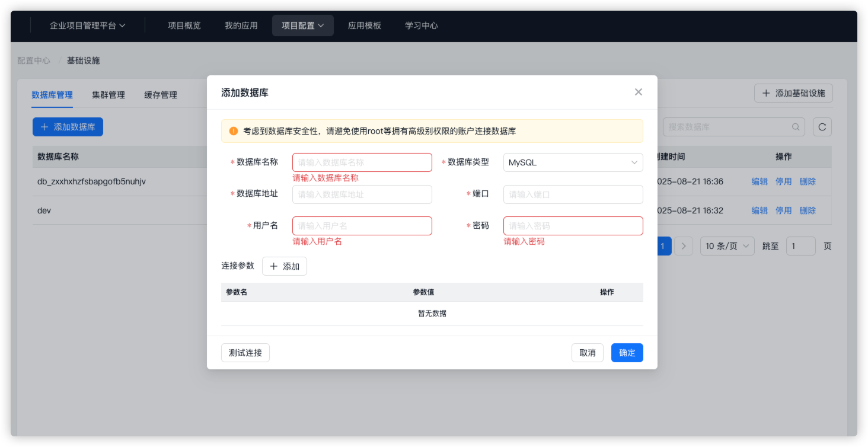Image resolution: width=868 pixels, height=447 pixels.
Task: Click 删除 link for dev database
Action: point(807,210)
